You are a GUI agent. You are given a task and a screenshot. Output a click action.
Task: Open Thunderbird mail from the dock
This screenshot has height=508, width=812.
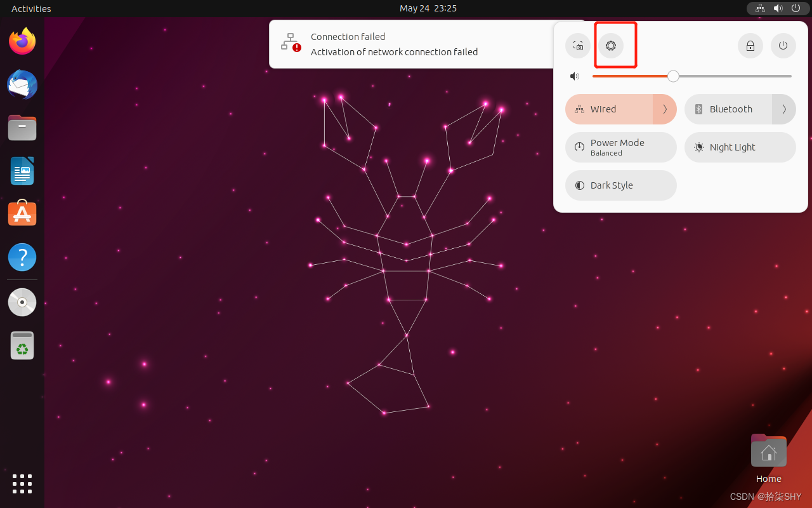click(x=22, y=84)
